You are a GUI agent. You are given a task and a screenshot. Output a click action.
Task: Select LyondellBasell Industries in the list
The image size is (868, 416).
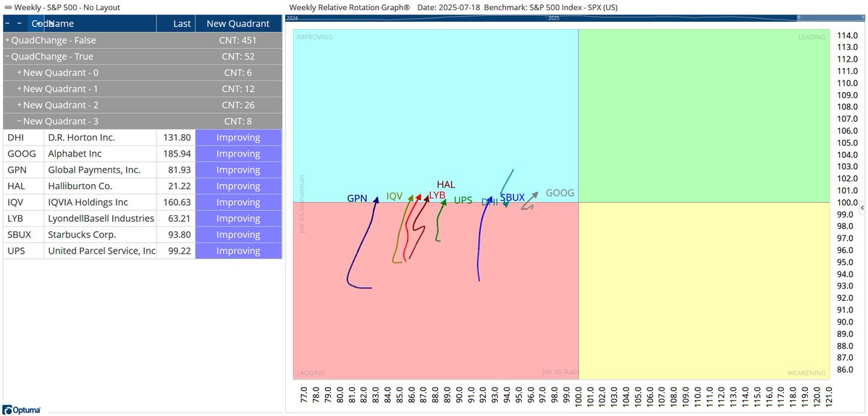pyautogui.click(x=101, y=218)
